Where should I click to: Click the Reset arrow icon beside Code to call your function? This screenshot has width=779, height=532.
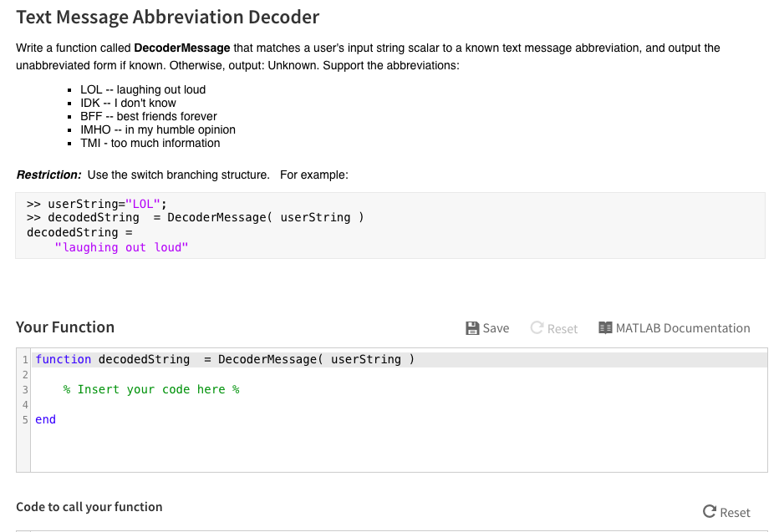(710, 512)
